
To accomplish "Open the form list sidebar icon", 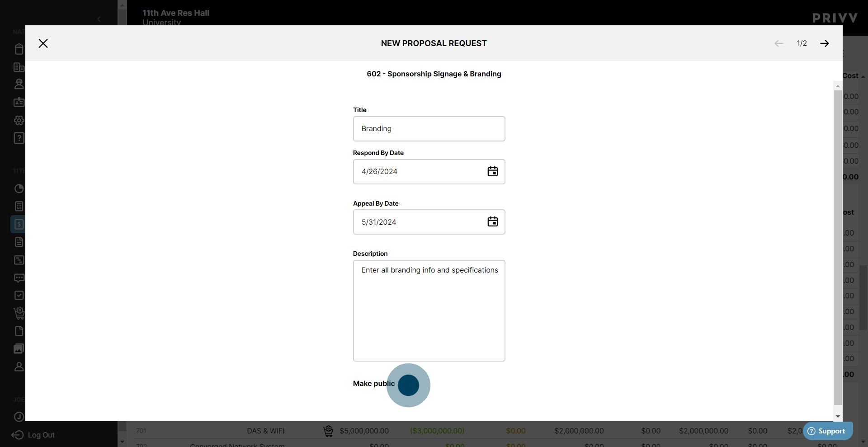I will tap(19, 260).
